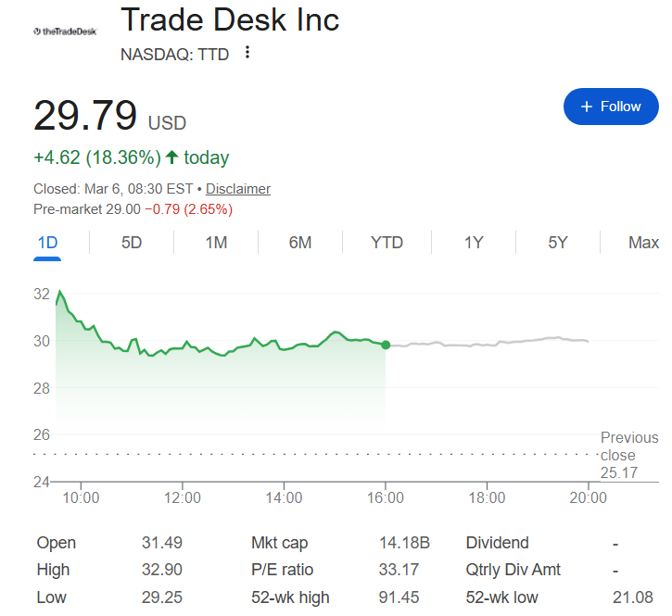Select the 6M chart tab

pos(299,243)
